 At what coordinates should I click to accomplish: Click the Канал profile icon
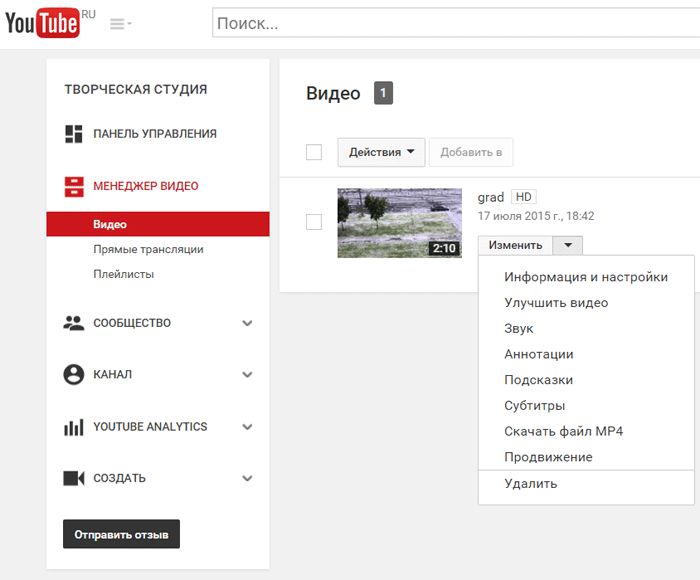[73, 375]
